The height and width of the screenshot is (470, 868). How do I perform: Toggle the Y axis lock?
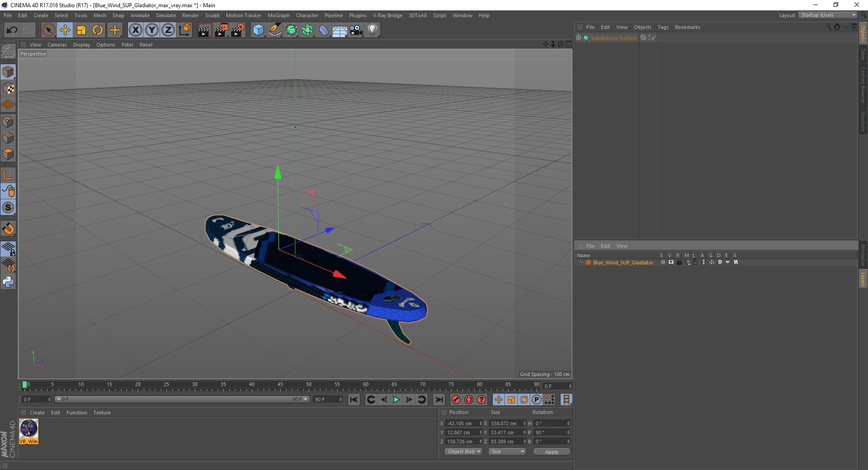coord(151,30)
